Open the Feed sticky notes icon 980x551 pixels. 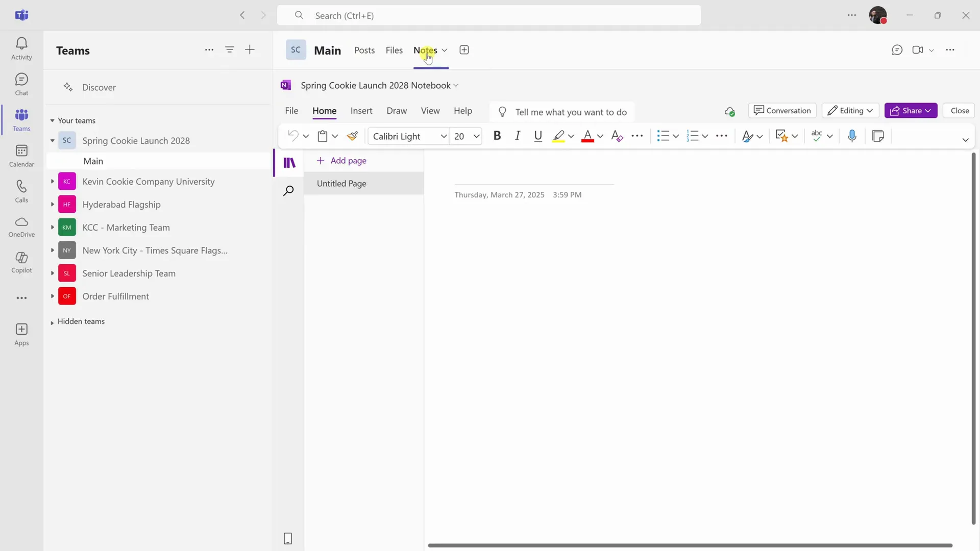878,136
